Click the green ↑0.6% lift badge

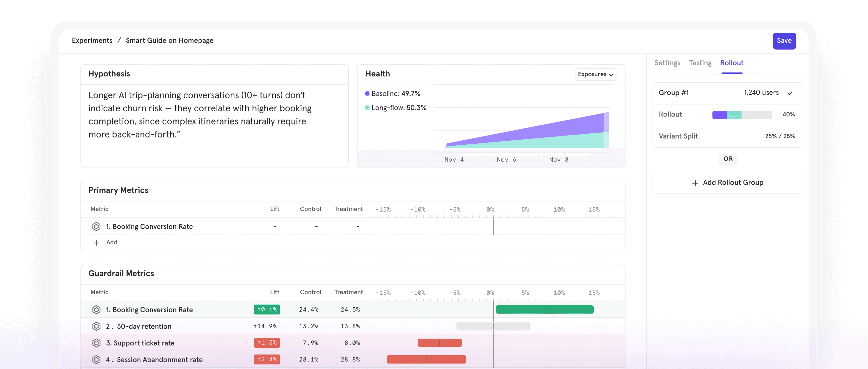[x=267, y=310]
